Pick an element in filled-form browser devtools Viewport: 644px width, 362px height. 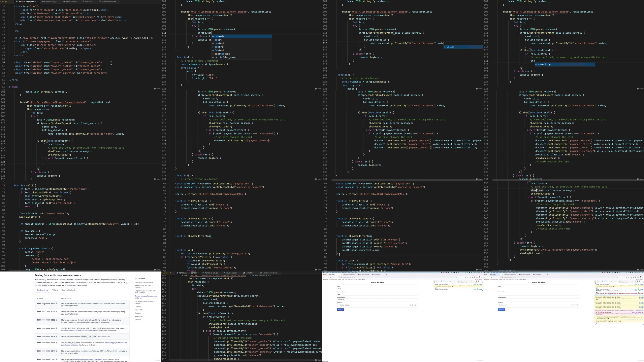(434, 281)
